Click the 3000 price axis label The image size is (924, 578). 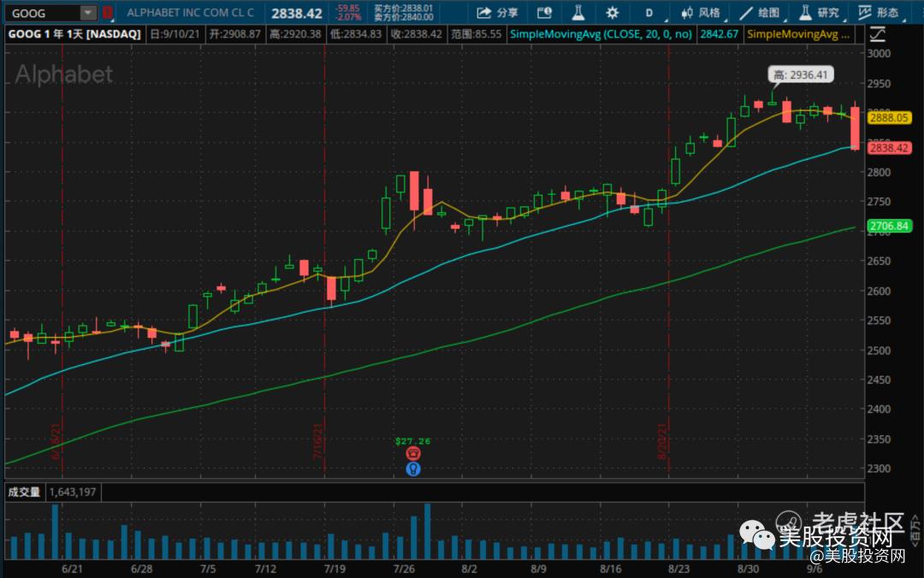(x=880, y=53)
